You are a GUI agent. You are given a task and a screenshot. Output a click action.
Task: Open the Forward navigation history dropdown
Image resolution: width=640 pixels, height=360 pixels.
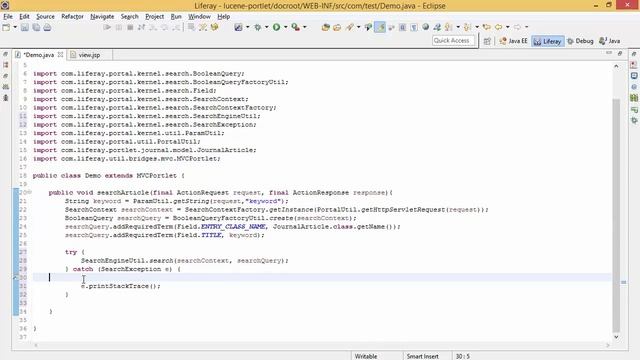[x=526, y=27]
